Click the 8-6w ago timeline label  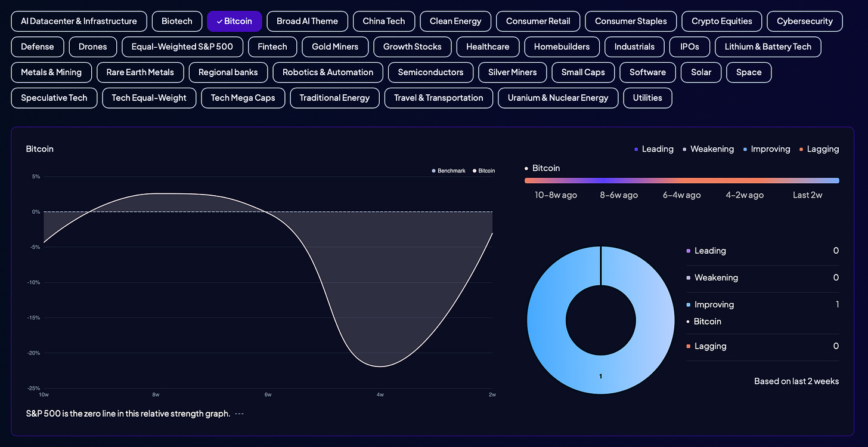point(619,195)
